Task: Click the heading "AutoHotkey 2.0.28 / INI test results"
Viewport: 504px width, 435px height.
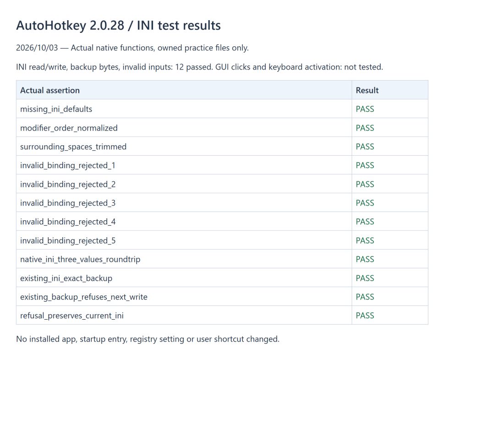Action: point(118,25)
